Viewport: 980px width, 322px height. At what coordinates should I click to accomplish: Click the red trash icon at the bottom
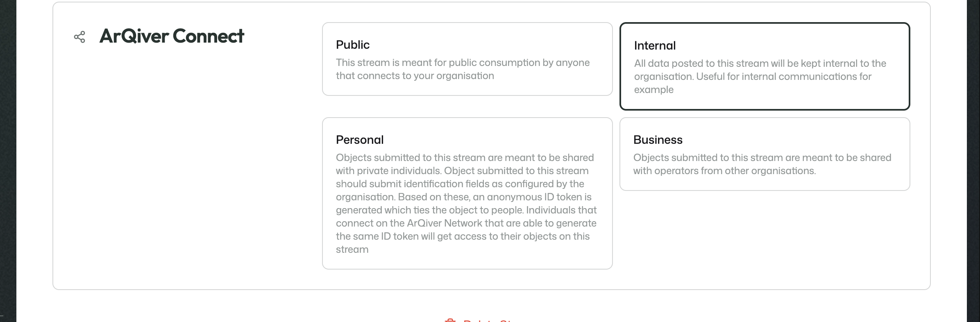coord(450,320)
